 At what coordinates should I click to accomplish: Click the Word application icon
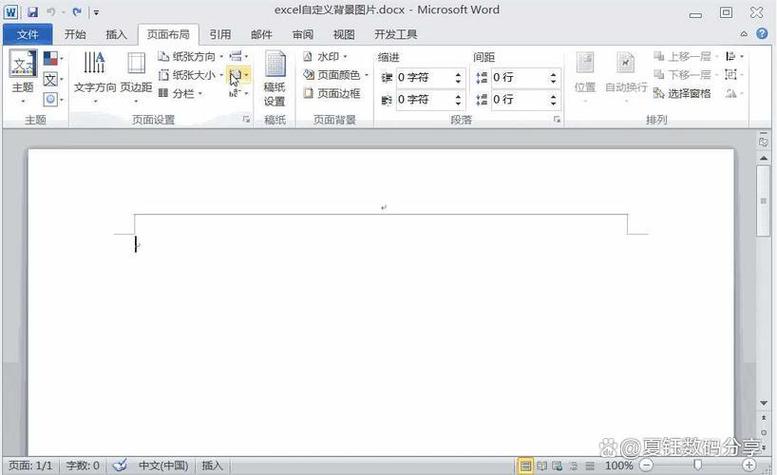point(11,11)
